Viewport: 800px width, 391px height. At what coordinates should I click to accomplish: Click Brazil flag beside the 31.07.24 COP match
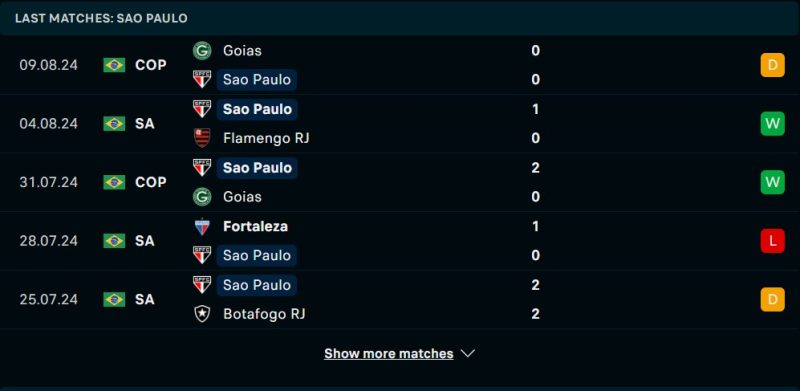coord(114,182)
